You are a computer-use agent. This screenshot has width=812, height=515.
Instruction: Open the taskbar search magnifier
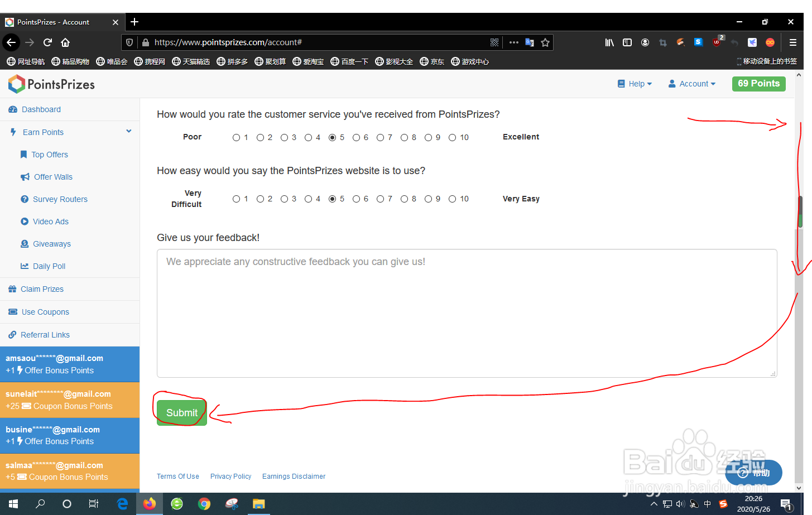(40, 504)
